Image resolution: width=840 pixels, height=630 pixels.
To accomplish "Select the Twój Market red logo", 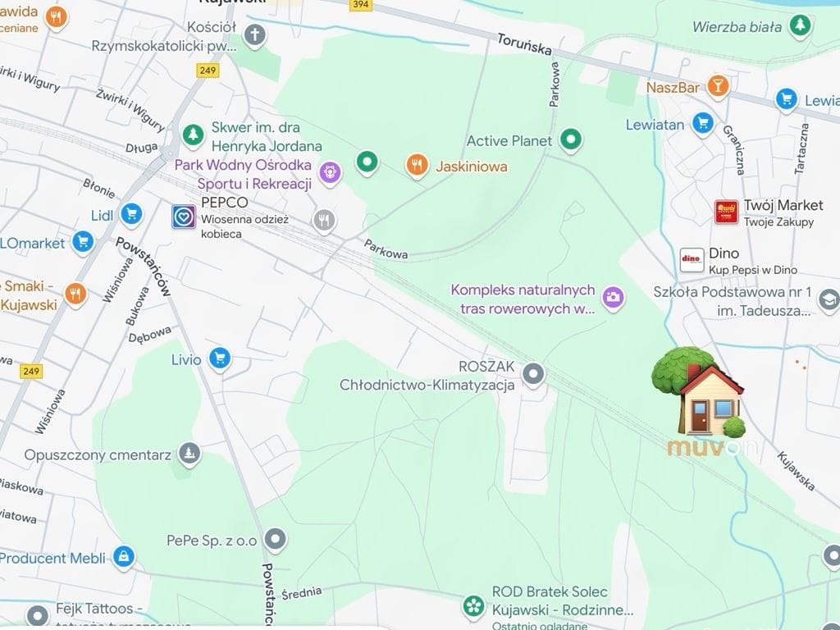I will point(727,212).
